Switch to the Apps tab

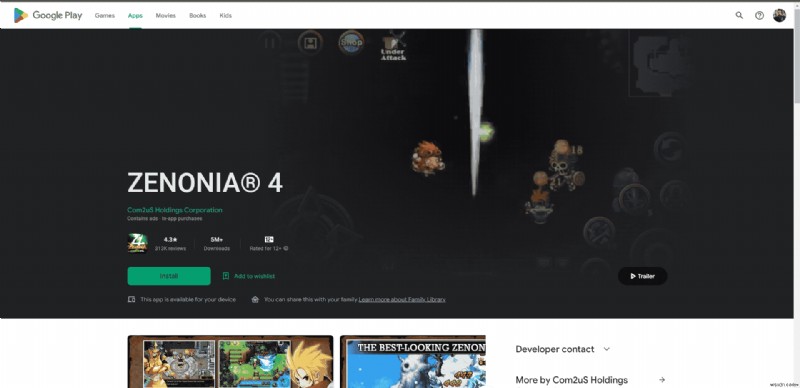click(x=135, y=16)
